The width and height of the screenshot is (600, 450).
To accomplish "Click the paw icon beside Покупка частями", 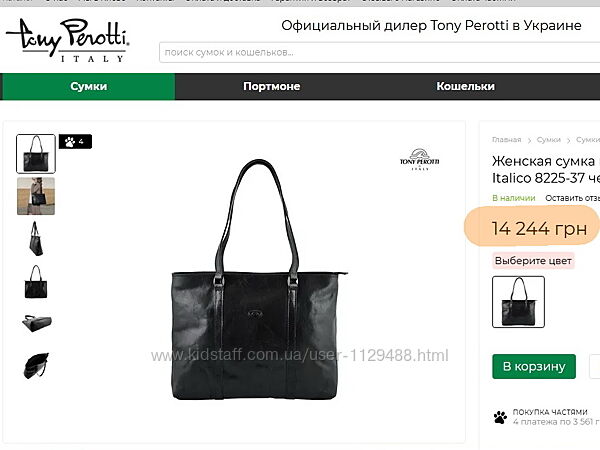I will point(500,417).
